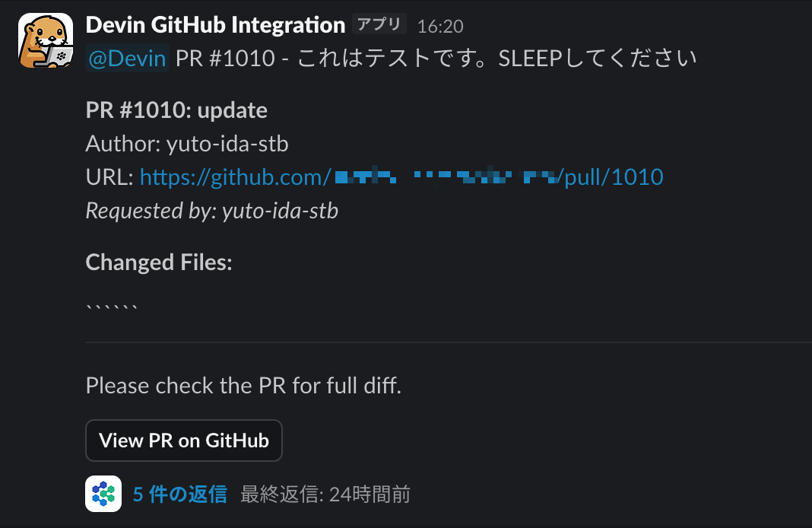Screen dimensions: 812x528
Task: Open the github.com pull/1010 URL link
Action: [x=401, y=177]
